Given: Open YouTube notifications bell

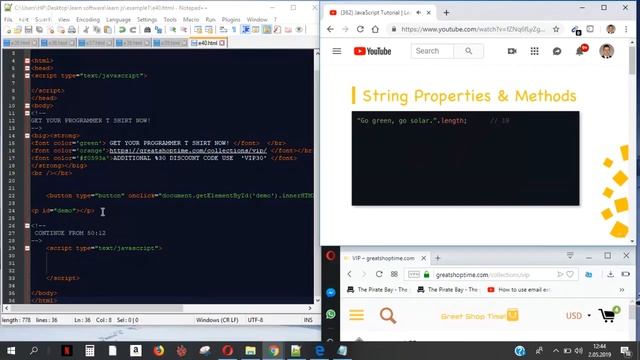Looking at the screenshot, I should tap(580, 51).
